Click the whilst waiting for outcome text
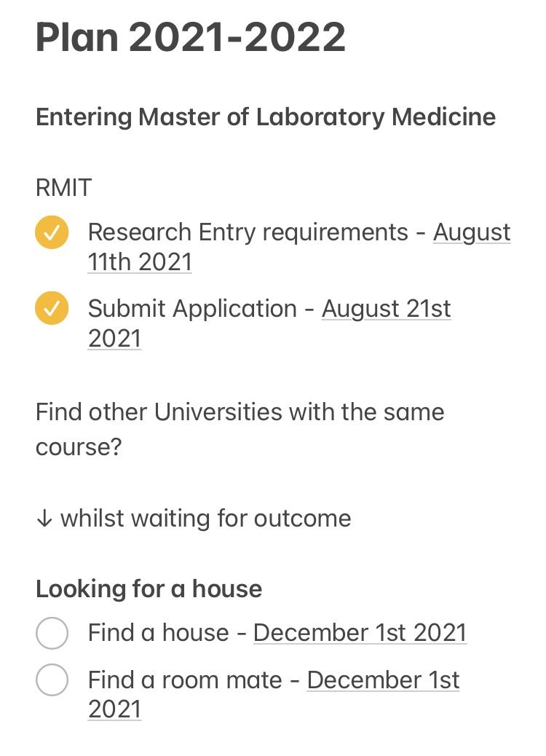This screenshot has width=546, height=756. coord(206,519)
